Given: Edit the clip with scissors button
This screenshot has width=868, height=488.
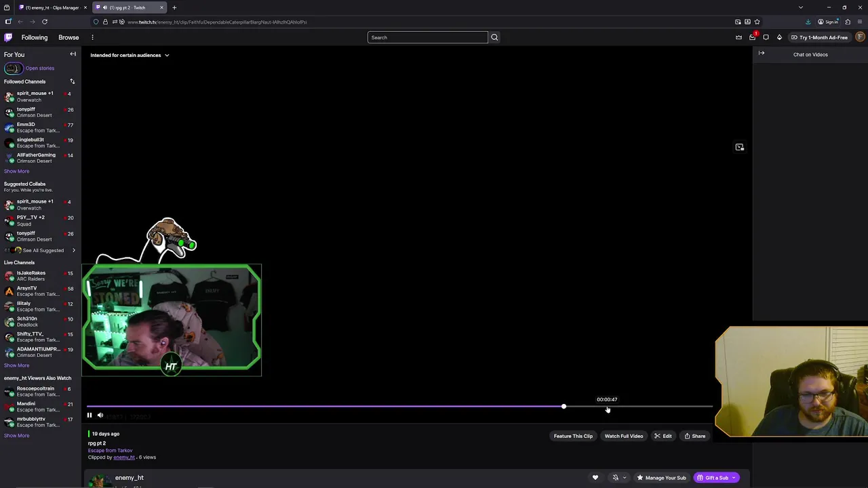Looking at the screenshot, I should pyautogui.click(x=663, y=436).
